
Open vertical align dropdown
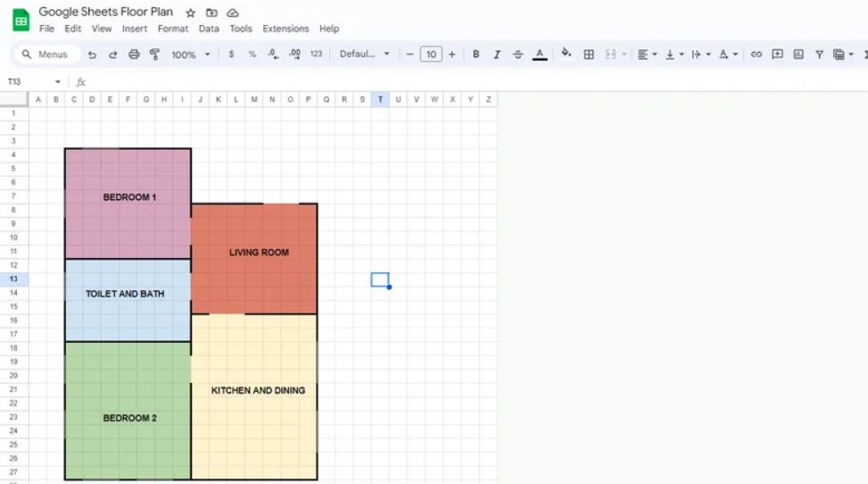[x=674, y=54]
